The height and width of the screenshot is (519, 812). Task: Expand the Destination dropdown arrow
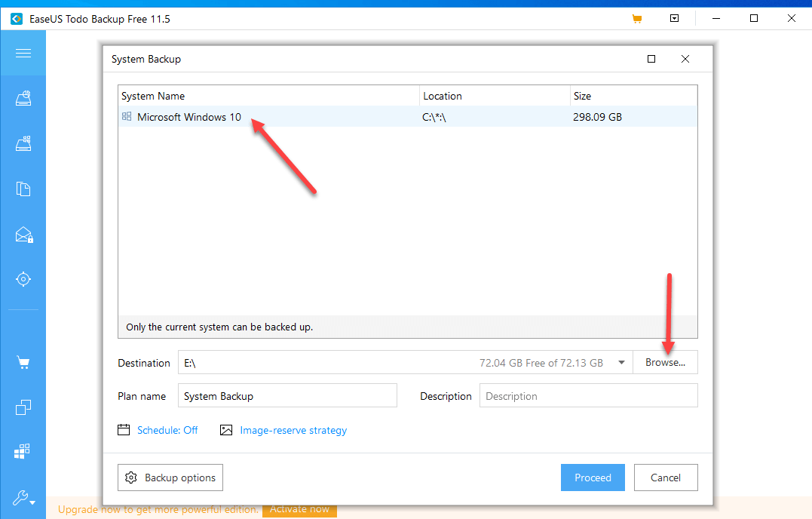(x=621, y=363)
